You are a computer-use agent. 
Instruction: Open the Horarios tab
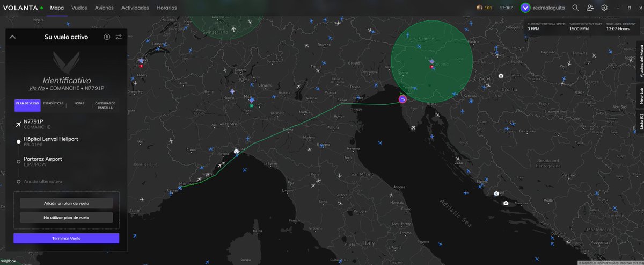pos(167,8)
